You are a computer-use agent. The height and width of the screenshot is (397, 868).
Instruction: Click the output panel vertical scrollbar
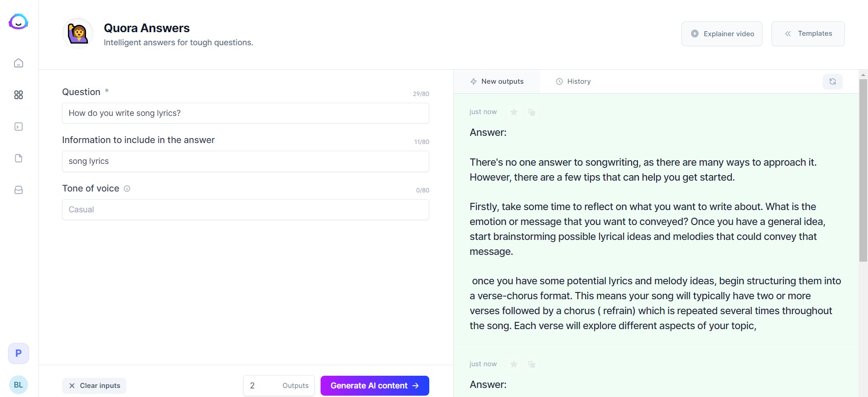pos(863,171)
